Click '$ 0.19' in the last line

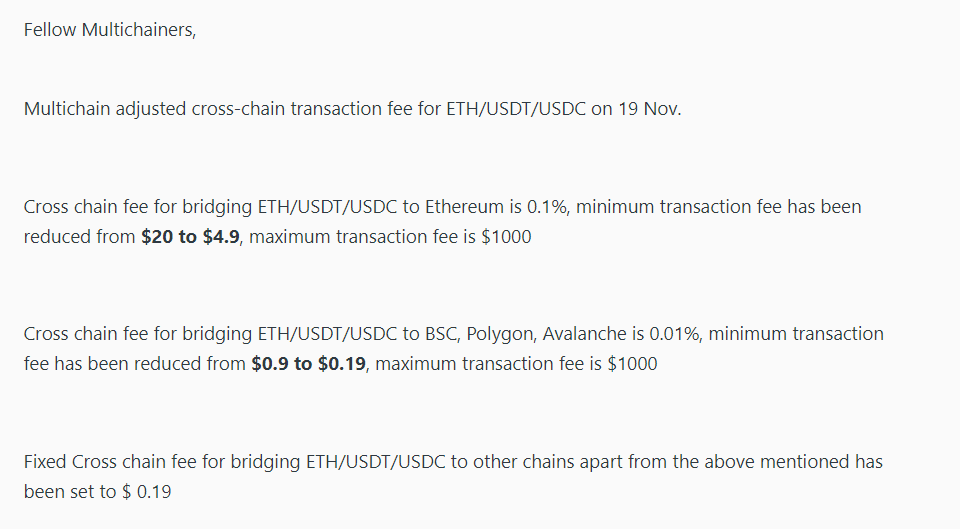147,492
